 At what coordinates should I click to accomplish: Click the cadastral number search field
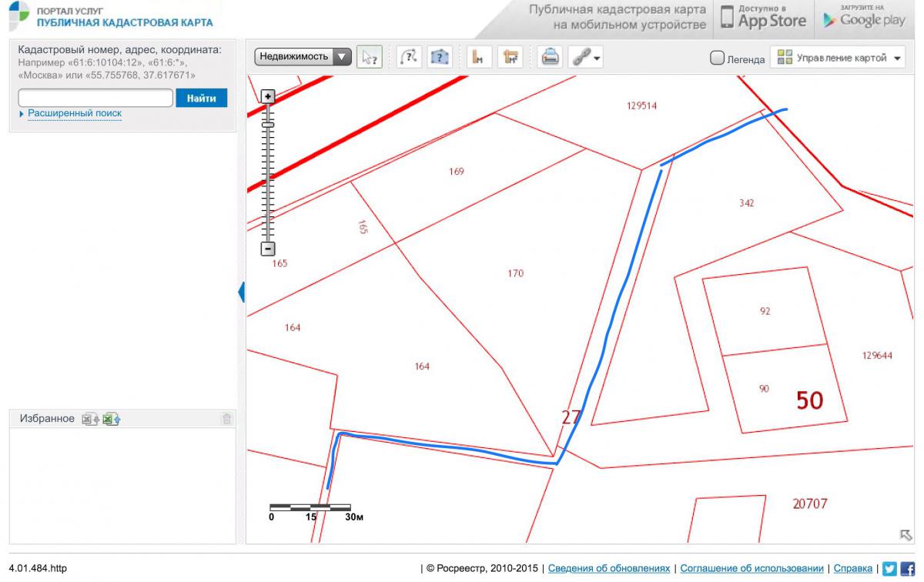point(95,98)
